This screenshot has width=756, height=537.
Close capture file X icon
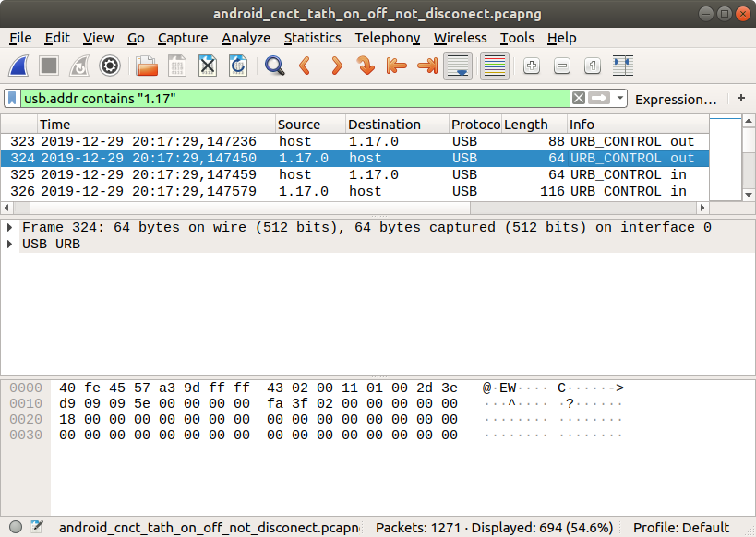coord(208,66)
